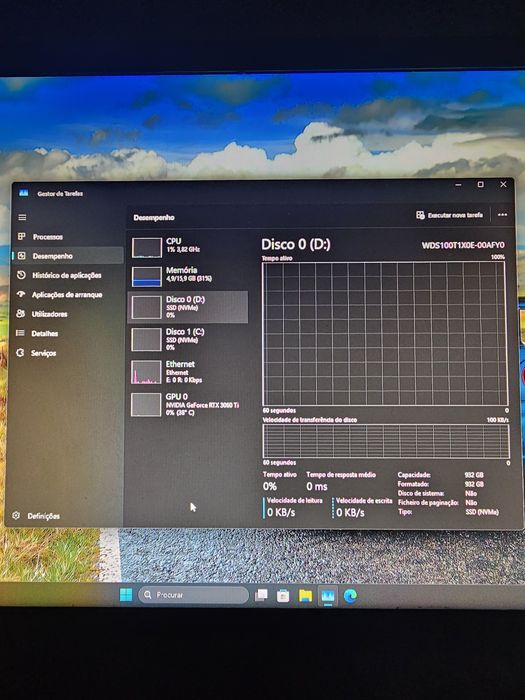The height and width of the screenshot is (700, 525).
Task: Open File Explorer from taskbar
Action: click(x=305, y=596)
